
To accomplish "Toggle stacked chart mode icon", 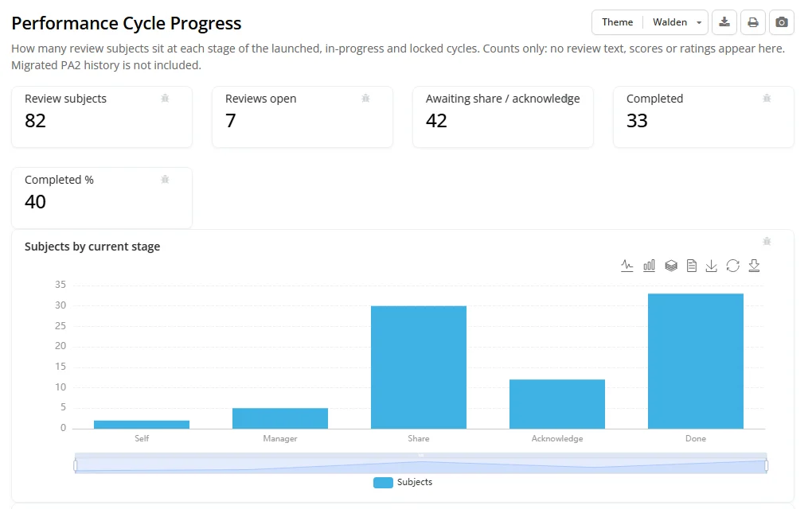I will click(671, 266).
